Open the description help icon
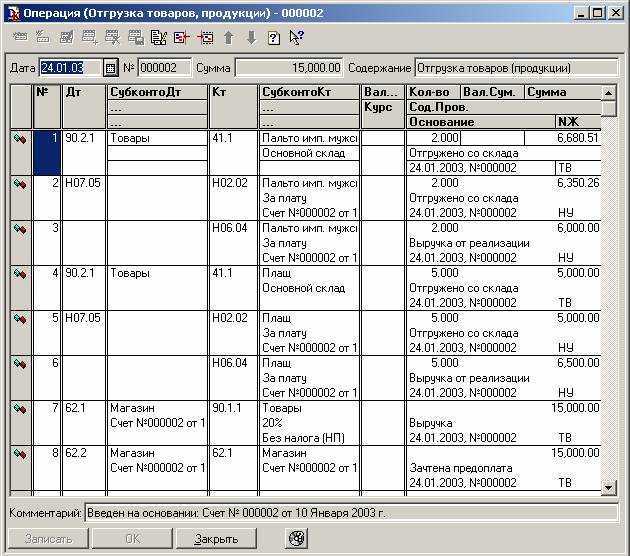This screenshot has width=630, height=556. point(274,38)
